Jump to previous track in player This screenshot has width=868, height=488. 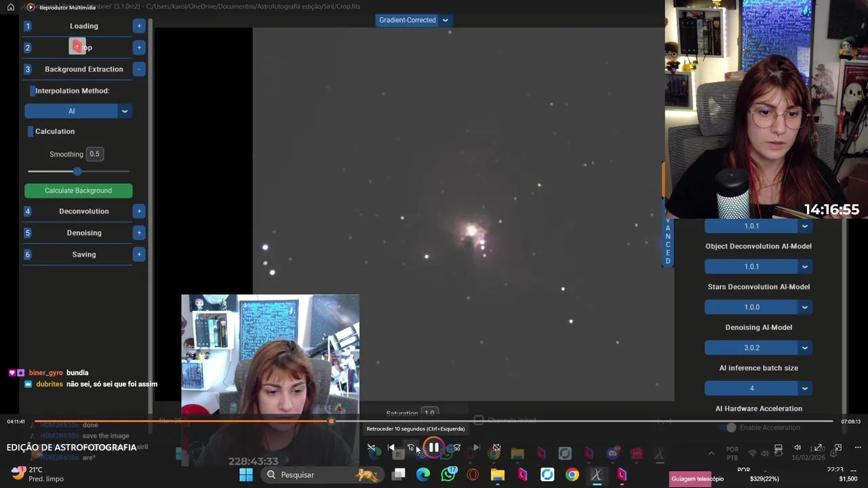(x=391, y=447)
